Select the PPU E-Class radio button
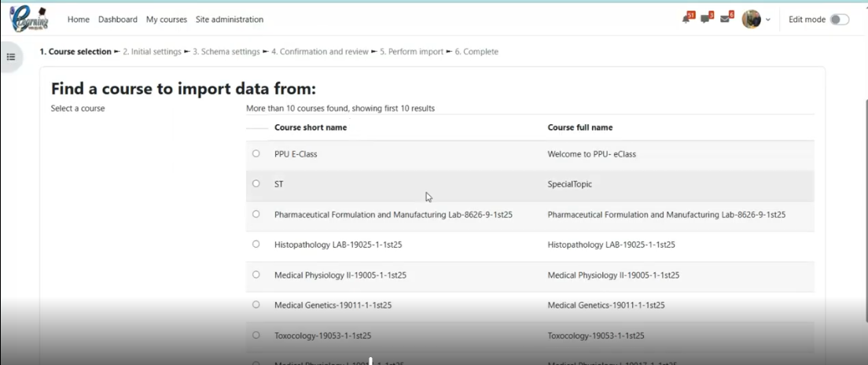 256,153
